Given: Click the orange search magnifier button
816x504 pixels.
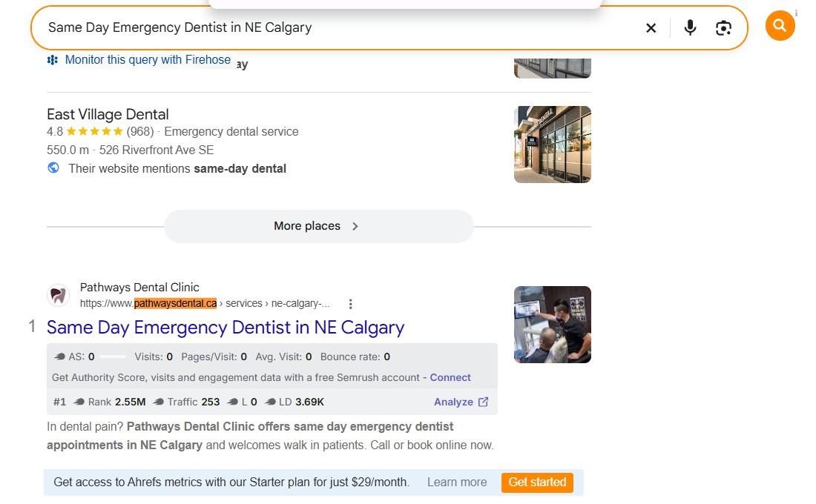Looking at the screenshot, I should pyautogui.click(x=780, y=25).
